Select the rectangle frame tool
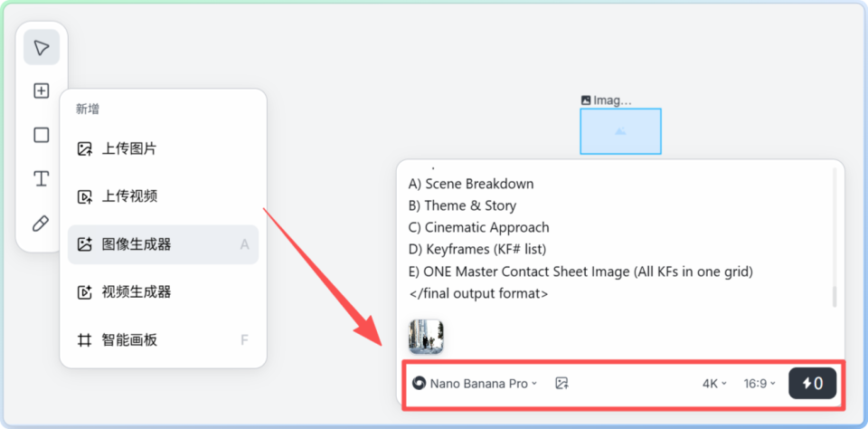Viewport: 868px width, 429px height. (x=42, y=135)
